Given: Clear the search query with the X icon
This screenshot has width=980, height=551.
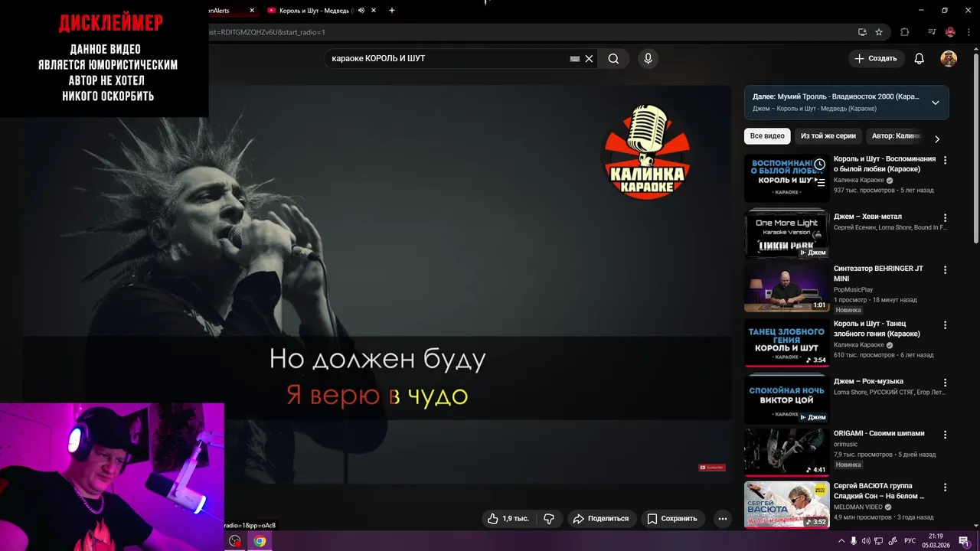Looking at the screenshot, I should tap(589, 59).
